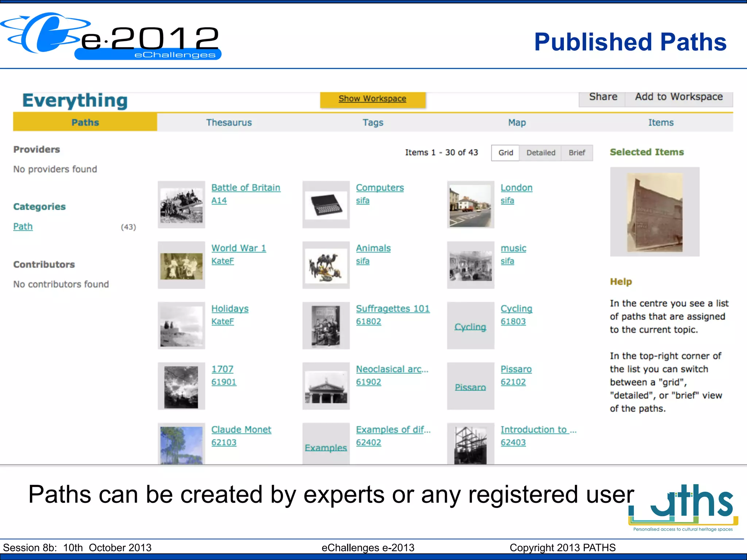Image resolution: width=747 pixels, height=560 pixels.
Task: Go to the Items tab
Action: pyautogui.click(x=661, y=122)
